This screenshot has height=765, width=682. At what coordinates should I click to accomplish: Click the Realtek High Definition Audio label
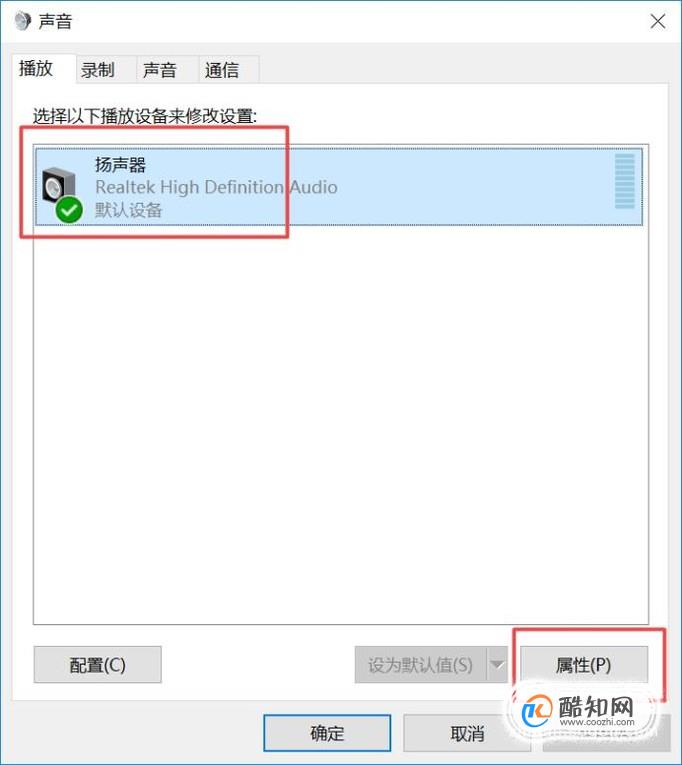[216, 187]
